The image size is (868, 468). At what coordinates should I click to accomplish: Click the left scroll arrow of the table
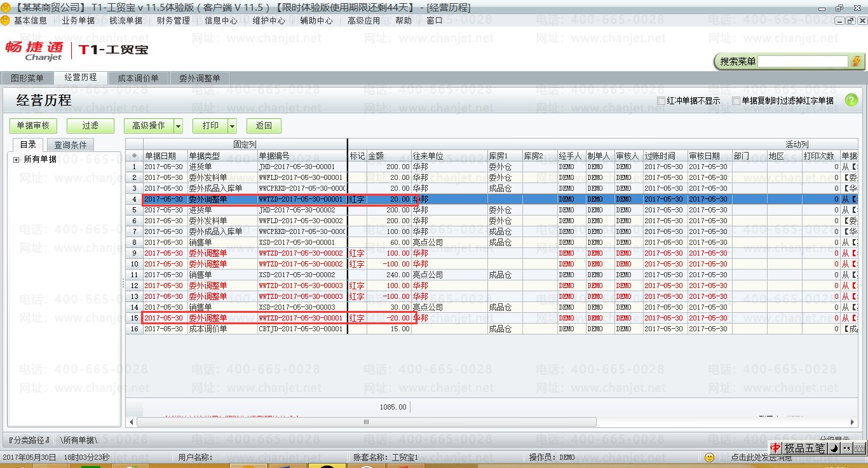point(132,422)
